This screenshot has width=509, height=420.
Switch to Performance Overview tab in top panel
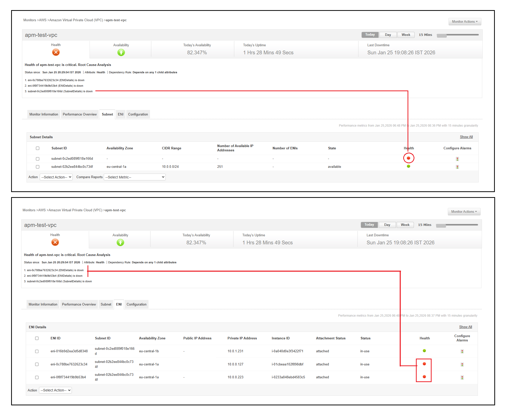click(80, 114)
